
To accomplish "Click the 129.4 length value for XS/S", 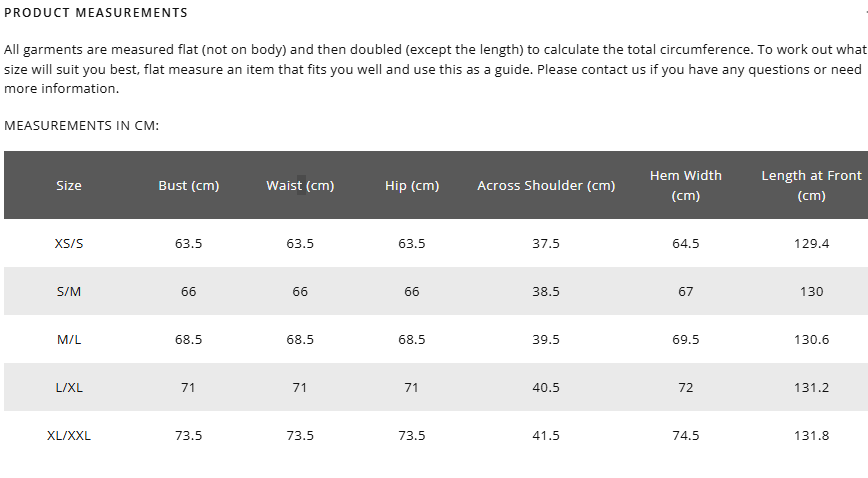I will 811,243.
